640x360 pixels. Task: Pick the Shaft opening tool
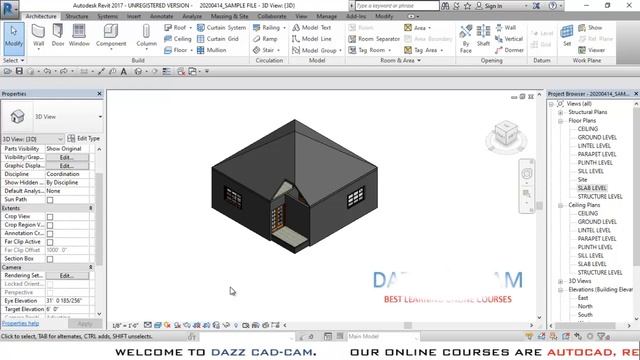coord(483,36)
